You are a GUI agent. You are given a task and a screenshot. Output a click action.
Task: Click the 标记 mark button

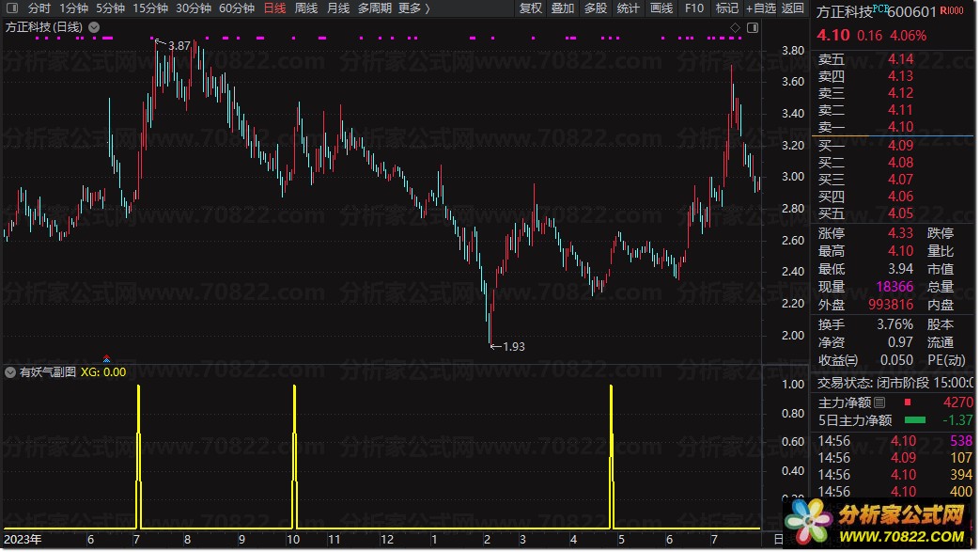pos(727,8)
